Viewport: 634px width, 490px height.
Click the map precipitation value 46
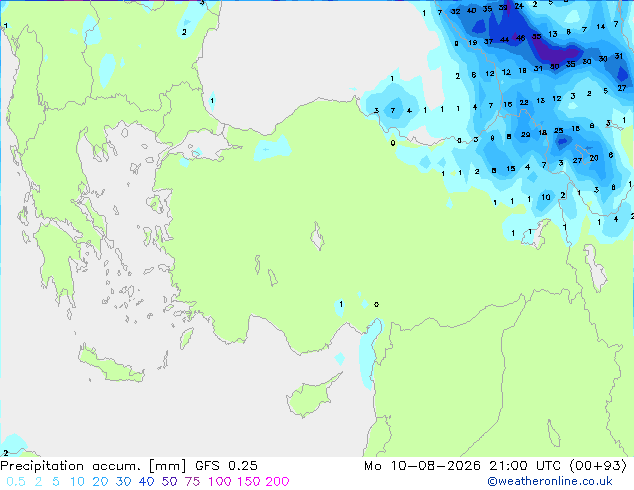[x=520, y=38]
